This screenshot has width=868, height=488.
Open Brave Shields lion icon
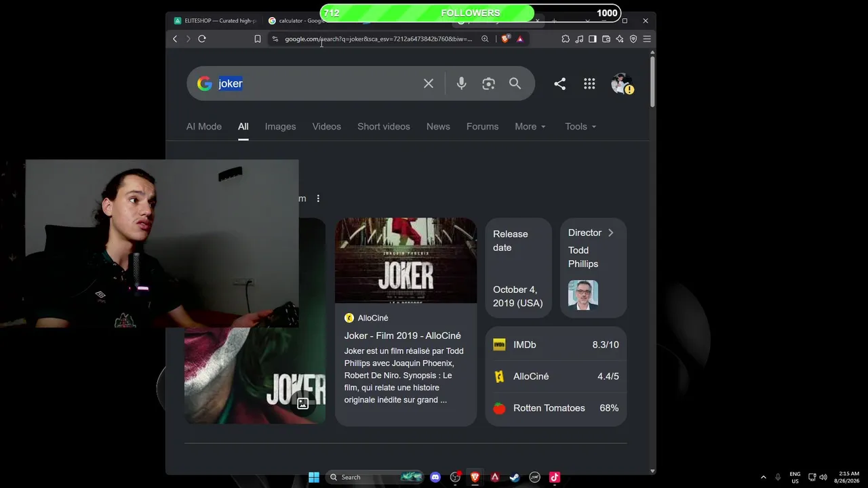[x=505, y=39]
